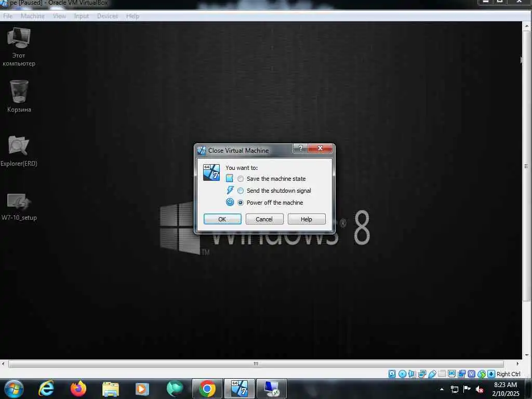
Task: Click the horizontal scrollbar right arrow
Action: coord(518,364)
